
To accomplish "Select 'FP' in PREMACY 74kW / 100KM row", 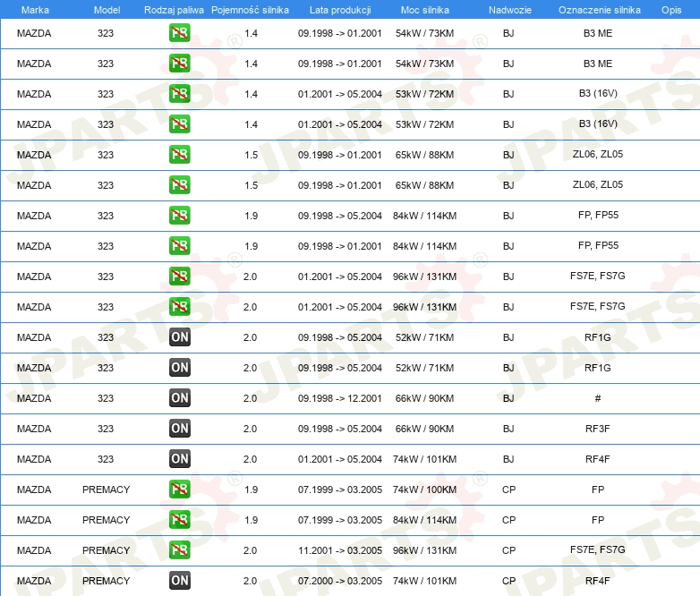I will (x=598, y=490).
